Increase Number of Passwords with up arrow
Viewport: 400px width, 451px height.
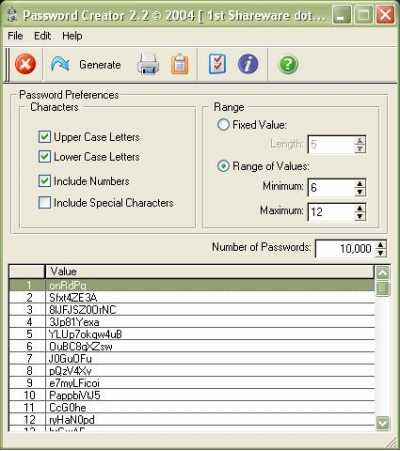(381, 245)
